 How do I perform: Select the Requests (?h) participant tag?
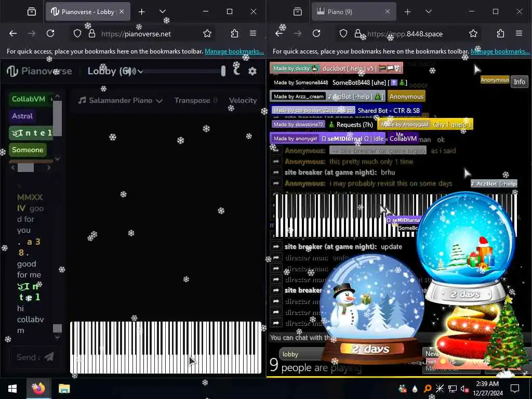pyautogui.click(x=323, y=125)
